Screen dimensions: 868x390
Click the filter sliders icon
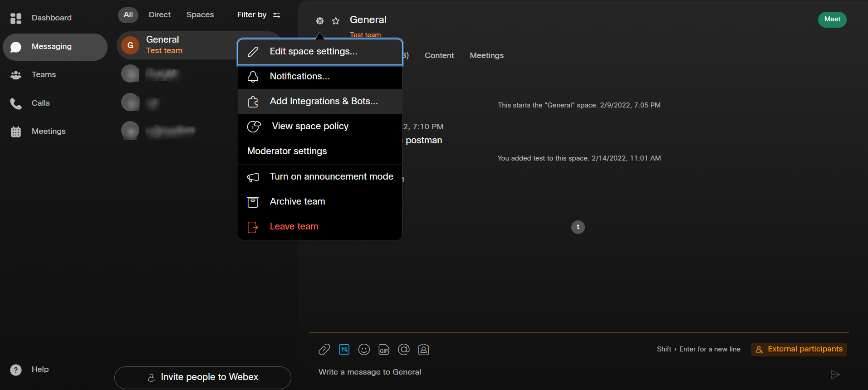277,15
